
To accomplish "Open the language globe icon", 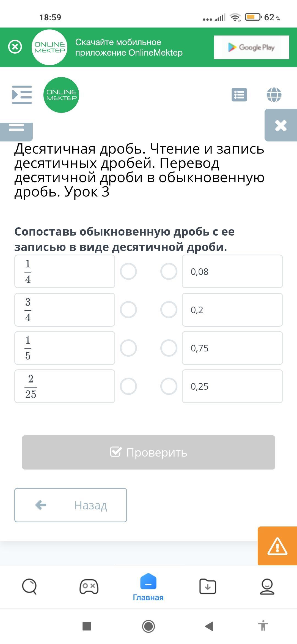I will [274, 95].
